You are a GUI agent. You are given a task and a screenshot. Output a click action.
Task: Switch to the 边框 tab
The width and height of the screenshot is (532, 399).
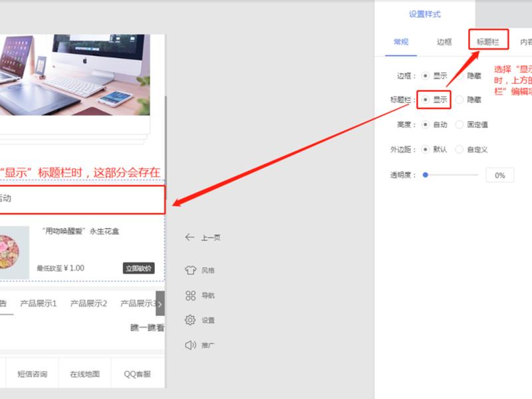444,42
